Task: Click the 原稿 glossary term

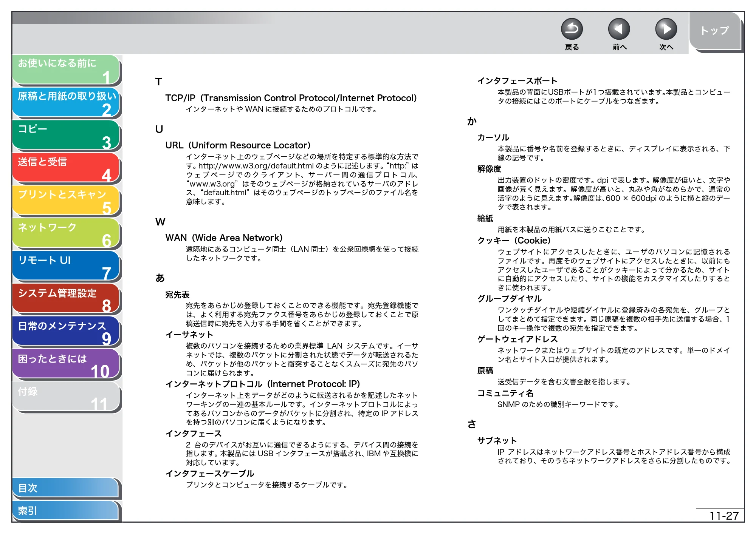Action: click(485, 371)
